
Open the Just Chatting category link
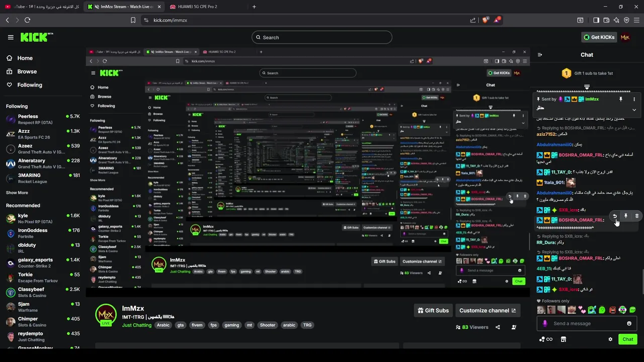click(136, 325)
